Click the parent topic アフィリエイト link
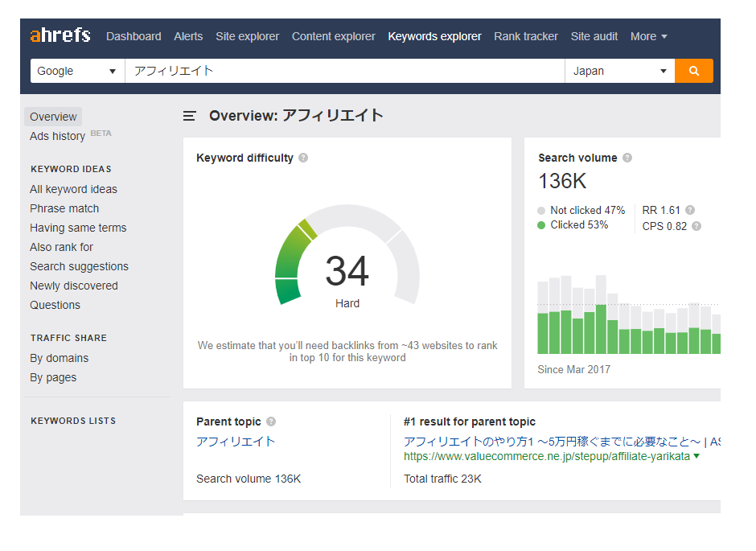The height and width of the screenshot is (551, 756). pyautogui.click(x=236, y=442)
